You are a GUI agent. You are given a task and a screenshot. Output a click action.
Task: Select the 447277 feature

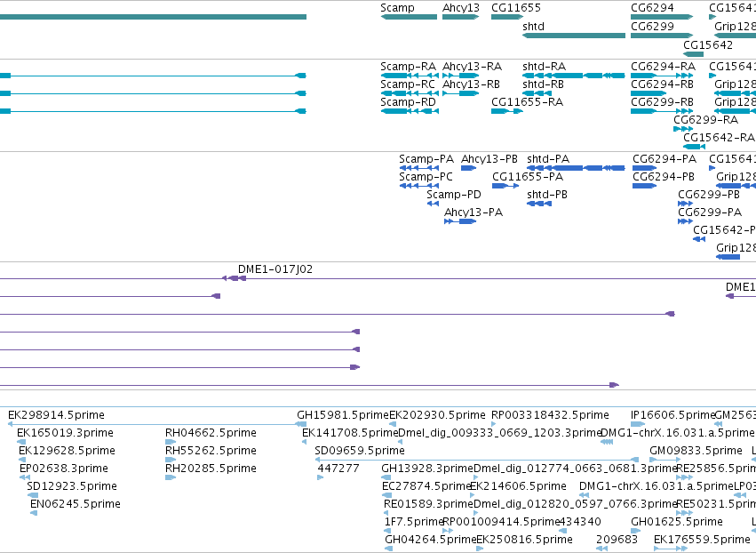pos(320,477)
